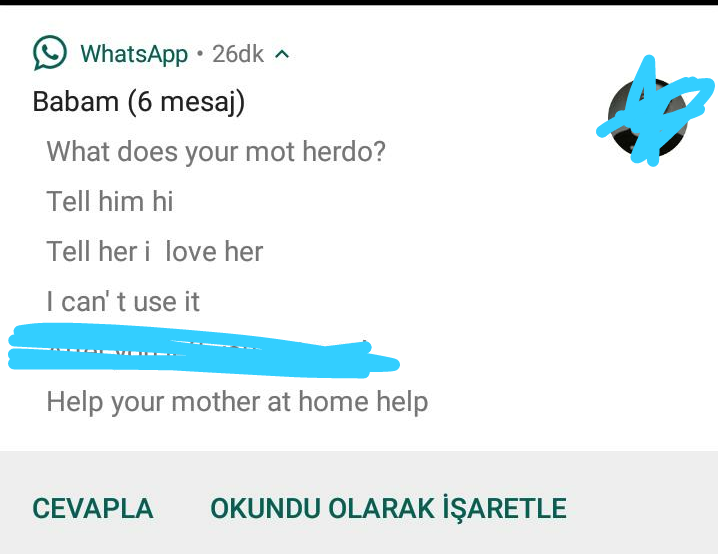718x554 pixels.
Task: Tap the WhatsApp logo icon
Action: [x=50, y=53]
